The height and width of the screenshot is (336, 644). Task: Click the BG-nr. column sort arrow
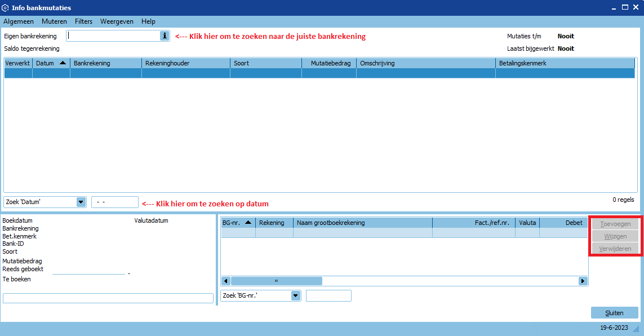[x=248, y=223]
